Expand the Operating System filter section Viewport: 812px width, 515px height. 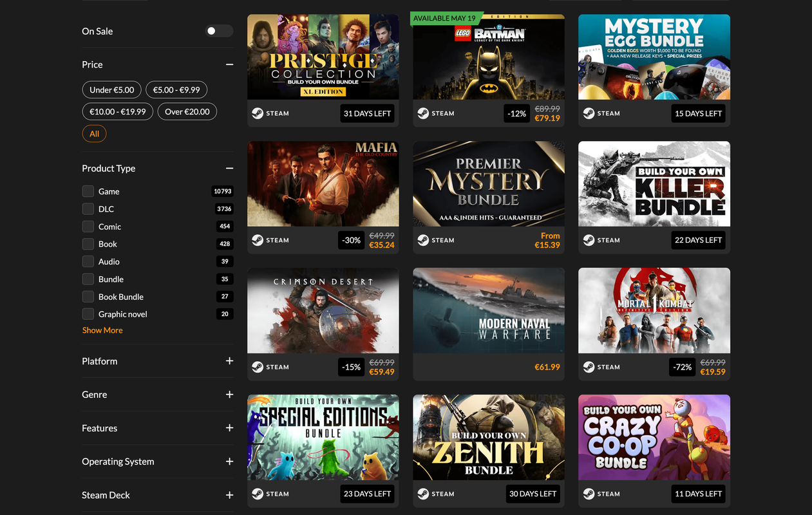229,462
